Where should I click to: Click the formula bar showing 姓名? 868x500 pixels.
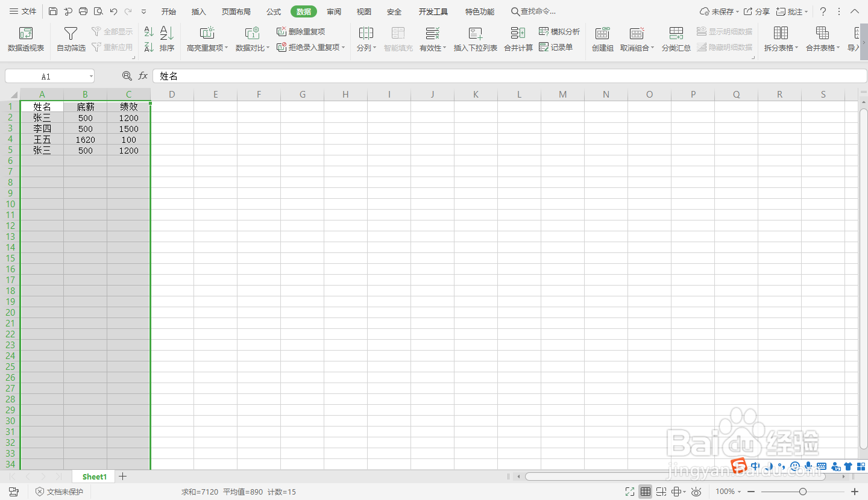[x=509, y=76]
